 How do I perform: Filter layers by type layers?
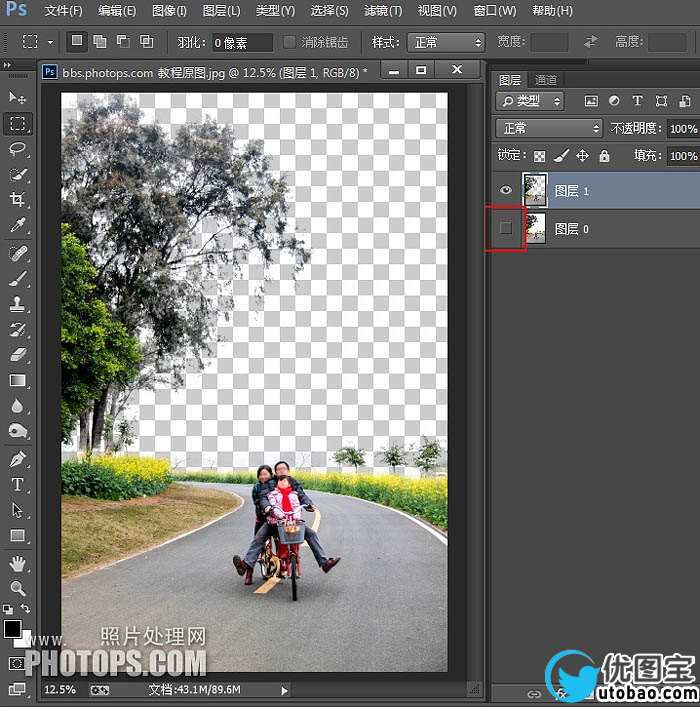[637, 101]
